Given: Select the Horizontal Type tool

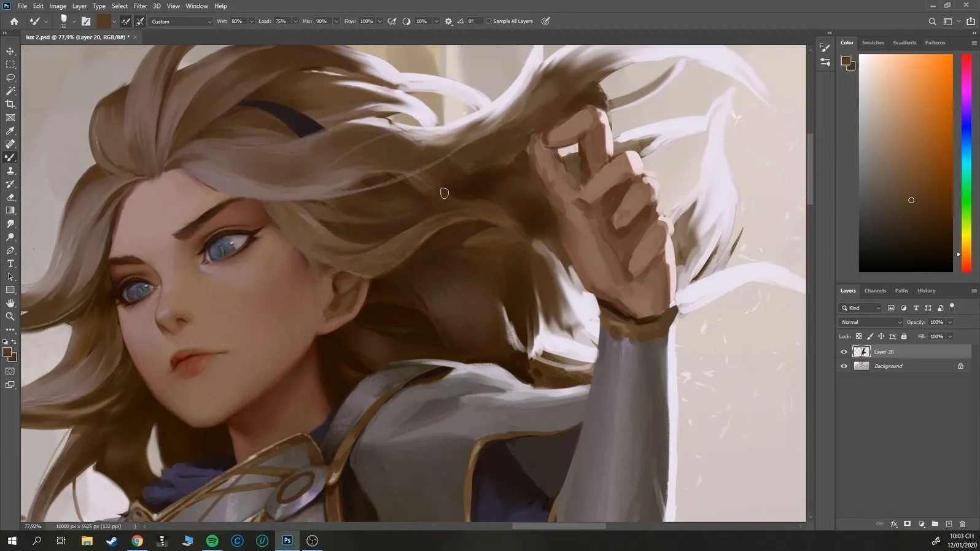Looking at the screenshot, I should (x=10, y=264).
